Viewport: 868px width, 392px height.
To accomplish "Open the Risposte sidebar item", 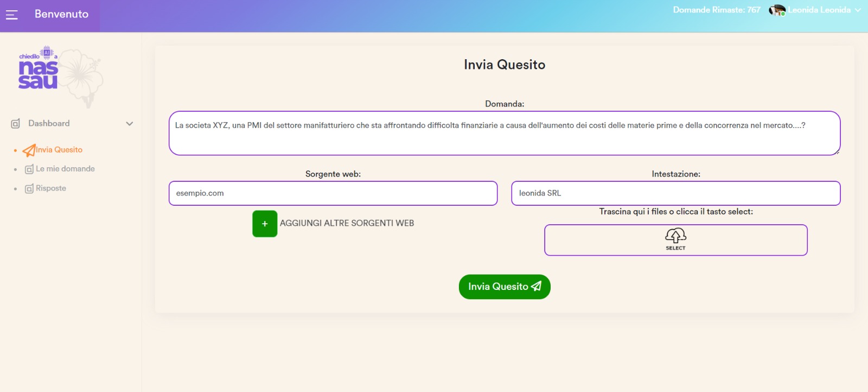I will 51,188.
